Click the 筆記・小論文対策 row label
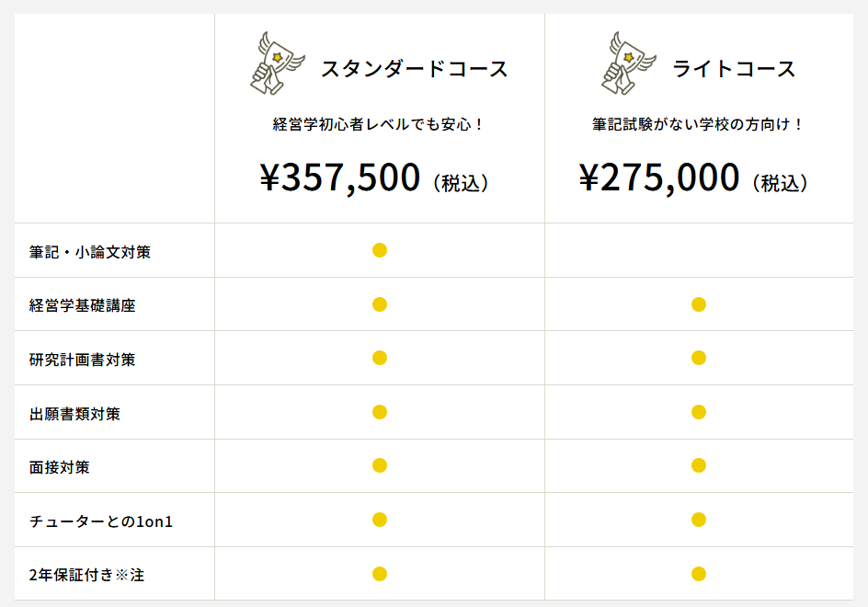This screenshot has height=607, width=868. [x=90, y=252]
